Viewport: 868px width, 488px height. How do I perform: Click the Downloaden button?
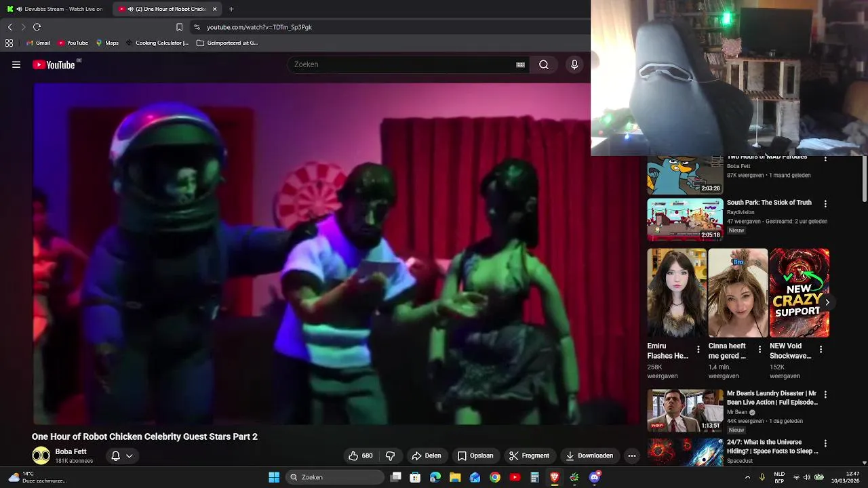coord(589,455)
